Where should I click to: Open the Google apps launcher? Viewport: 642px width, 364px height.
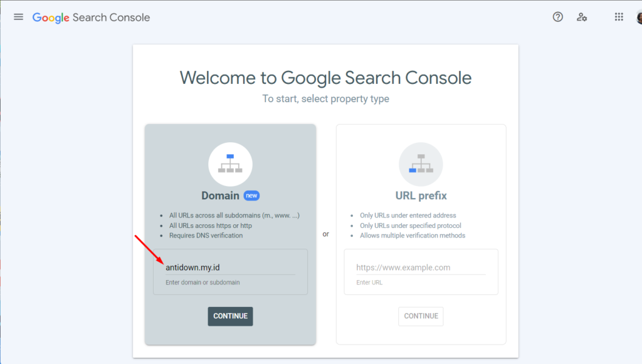tap(618, 17)
